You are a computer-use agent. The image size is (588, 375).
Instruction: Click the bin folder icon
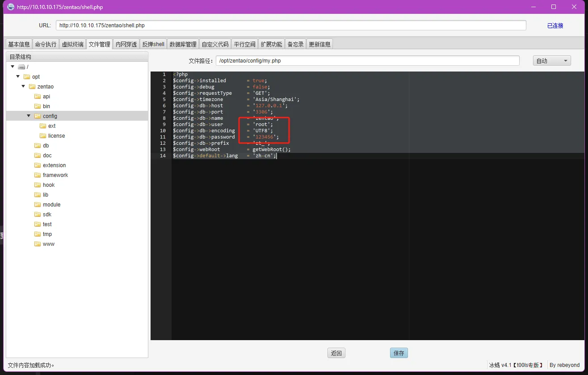point(38,106)
